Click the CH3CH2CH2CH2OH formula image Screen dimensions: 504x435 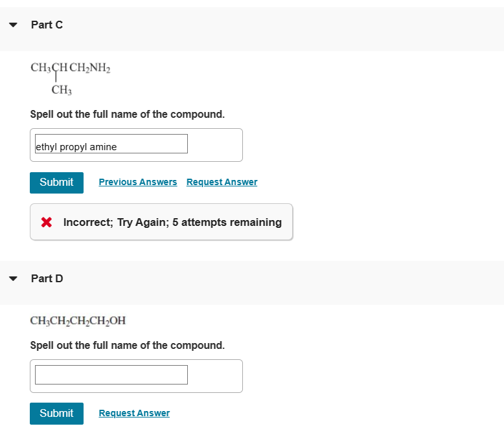click(x=78, y=320)
